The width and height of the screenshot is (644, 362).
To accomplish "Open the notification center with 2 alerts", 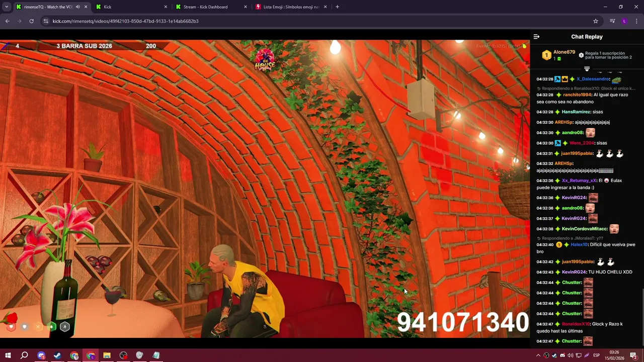I will pos(633,355).
